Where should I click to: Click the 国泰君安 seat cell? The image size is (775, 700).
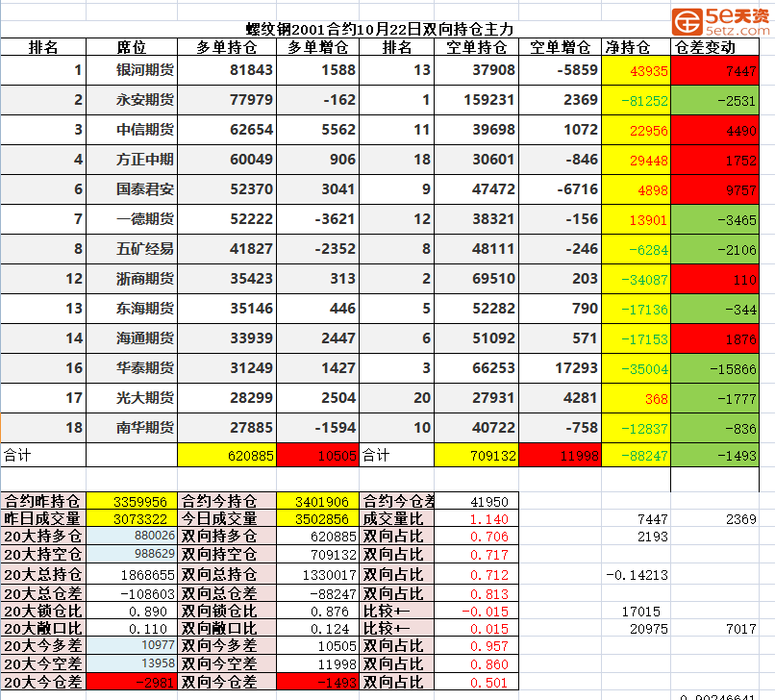tap(132, 189)
